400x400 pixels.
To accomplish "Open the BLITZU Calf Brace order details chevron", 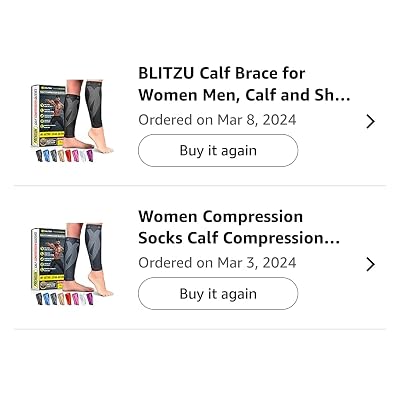I will [x=370, y=122].
